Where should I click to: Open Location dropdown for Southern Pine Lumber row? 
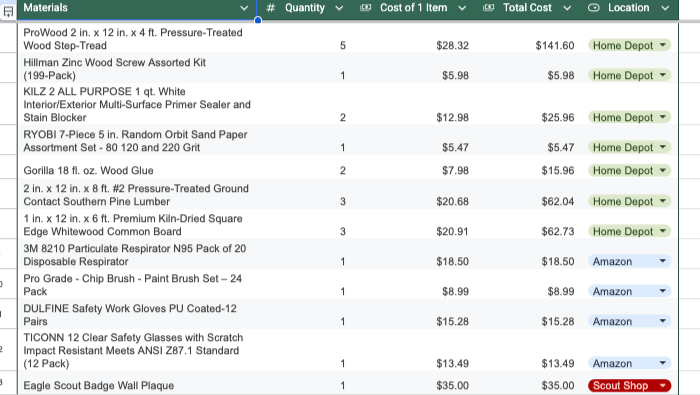(x=662, y=201)
